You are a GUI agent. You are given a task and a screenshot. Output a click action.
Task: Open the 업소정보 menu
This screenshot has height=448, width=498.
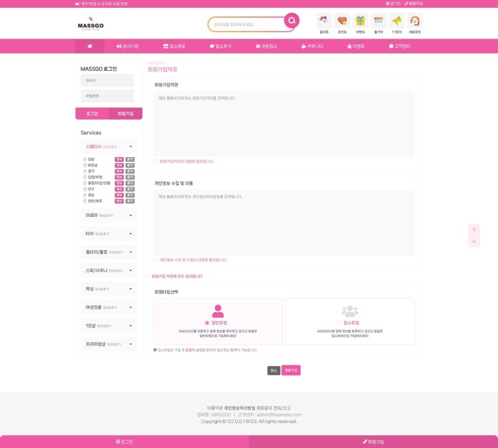[x=174, y=46]
